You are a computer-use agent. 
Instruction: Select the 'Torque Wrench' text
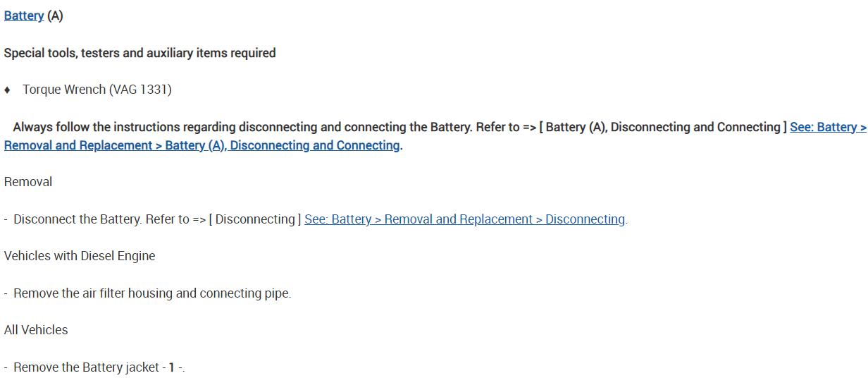pyautogui.click(x=64, y=90)
